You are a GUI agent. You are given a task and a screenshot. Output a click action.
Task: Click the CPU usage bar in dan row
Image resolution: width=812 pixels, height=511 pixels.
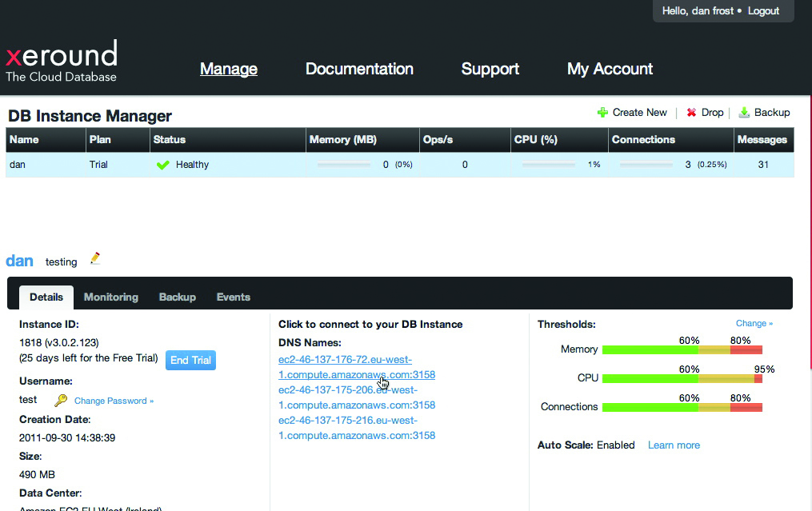coord(549,165)
